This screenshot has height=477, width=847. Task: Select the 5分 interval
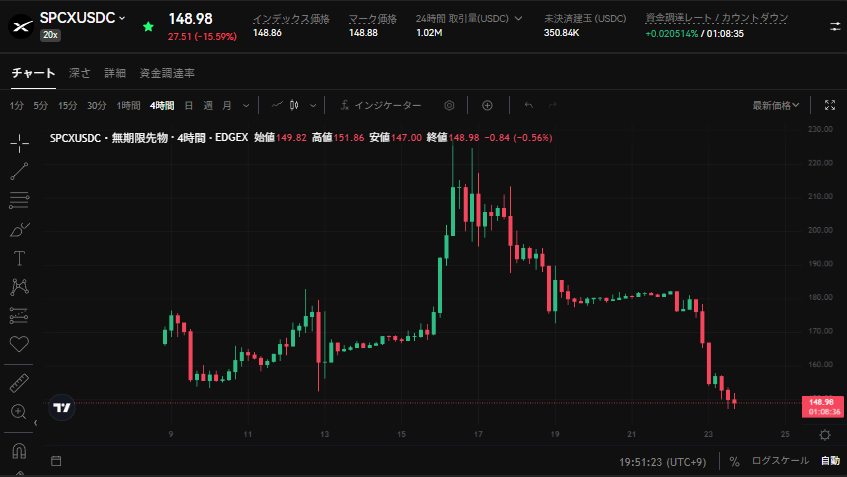(x=41, y=105)
